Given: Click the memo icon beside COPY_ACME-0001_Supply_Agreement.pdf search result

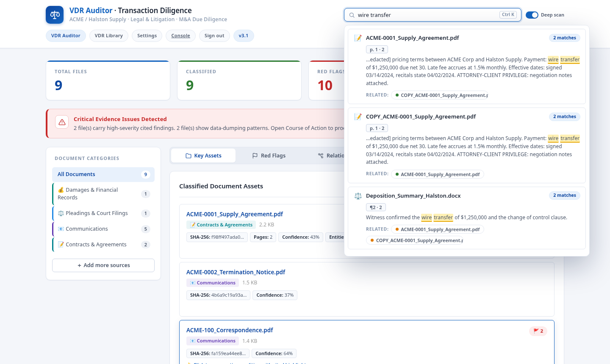Looking at the screenshot, I should tap(358, 117).
